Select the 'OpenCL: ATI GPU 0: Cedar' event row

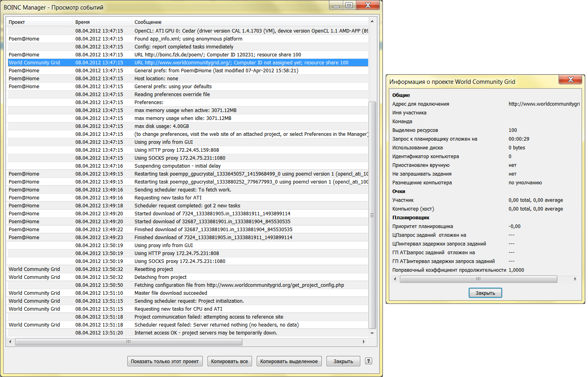pyautogui.click(x=188, y=31)
